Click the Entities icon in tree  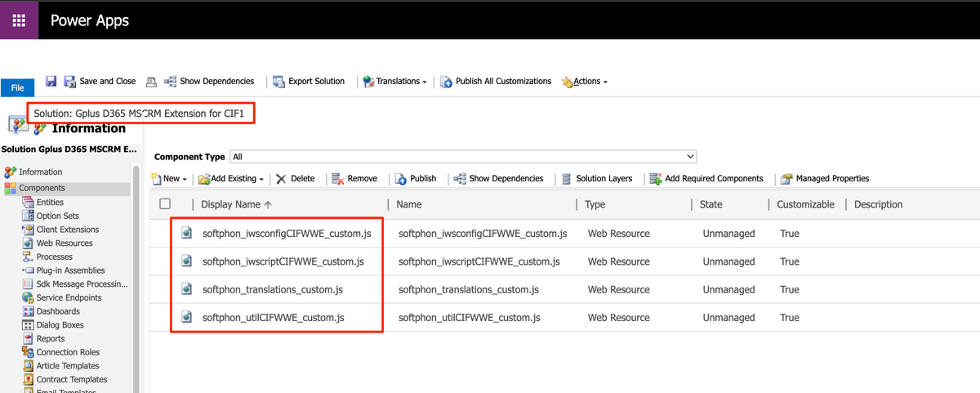click(x=28, y=202)
